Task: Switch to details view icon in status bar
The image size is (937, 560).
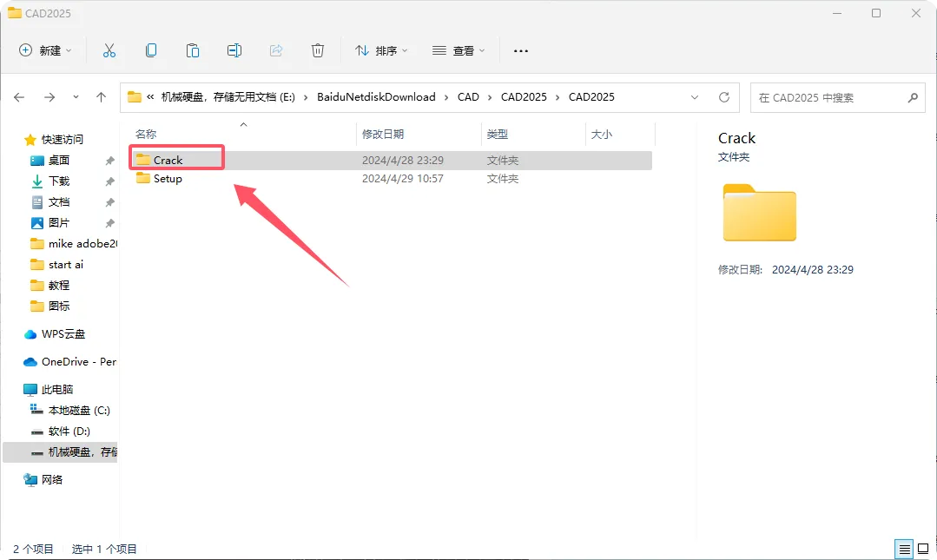Action: (x=905, y=549)
